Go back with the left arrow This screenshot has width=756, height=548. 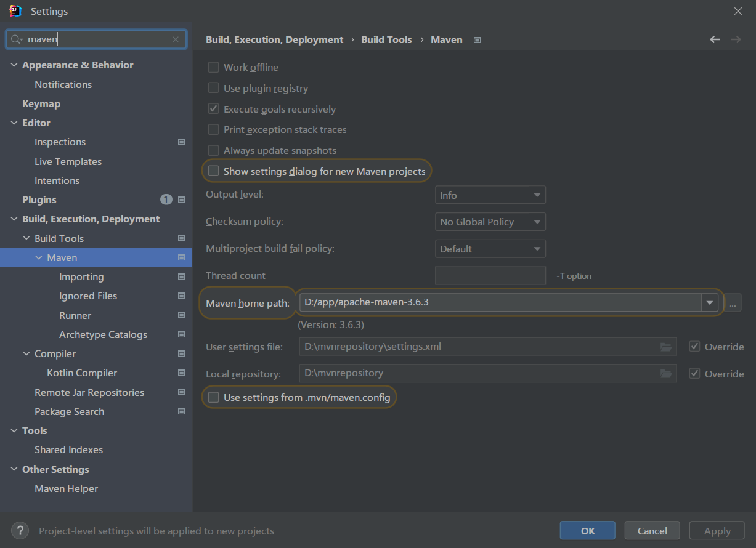point(715,39)
